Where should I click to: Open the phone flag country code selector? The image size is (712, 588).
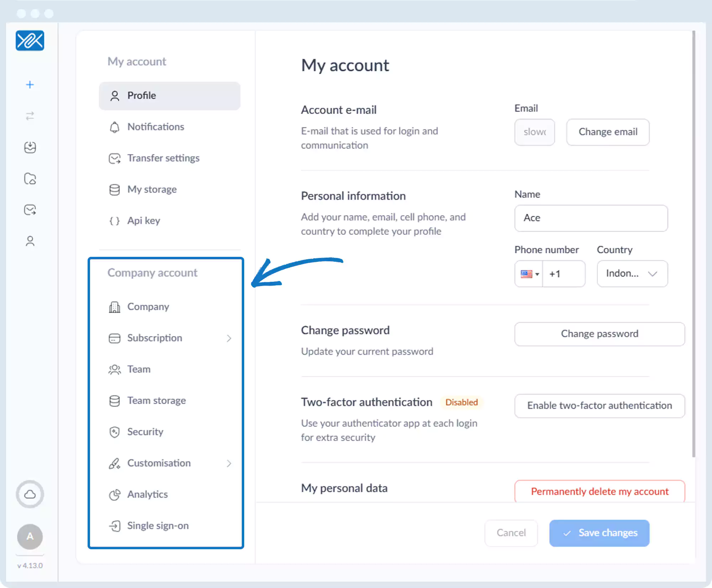(x=529, y=274)
